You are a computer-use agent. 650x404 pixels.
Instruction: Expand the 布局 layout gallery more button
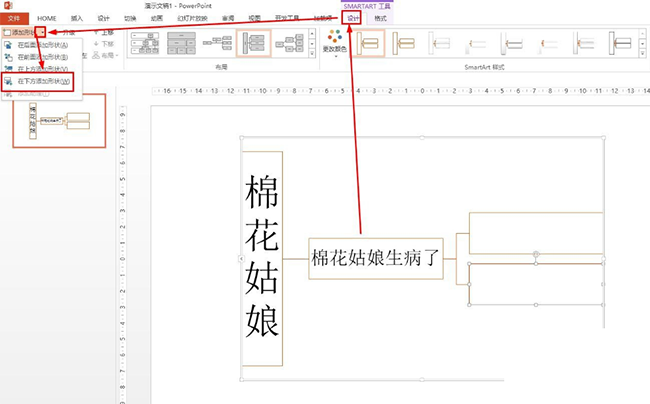312,53
